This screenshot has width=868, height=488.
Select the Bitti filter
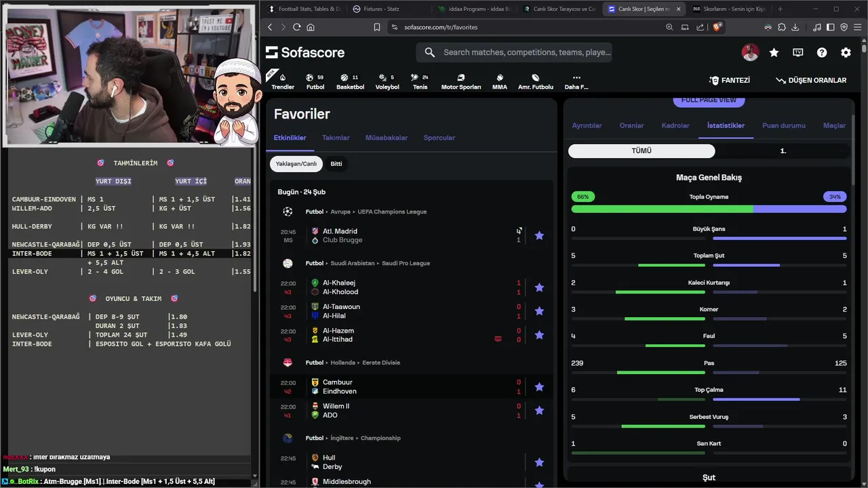pos(336,164)
